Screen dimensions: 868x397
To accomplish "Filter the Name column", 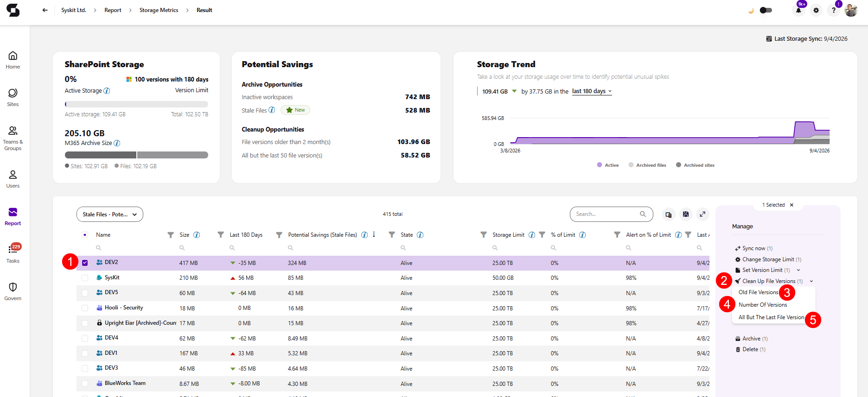I will point(171,235).
